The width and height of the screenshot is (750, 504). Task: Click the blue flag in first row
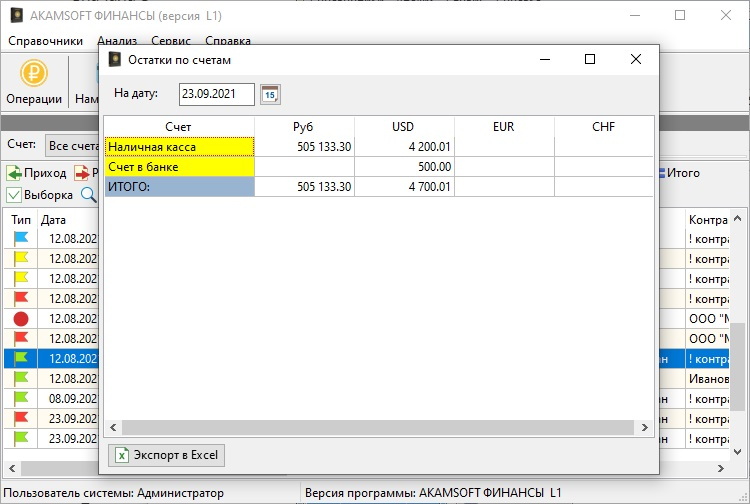[x=21, y=238]
